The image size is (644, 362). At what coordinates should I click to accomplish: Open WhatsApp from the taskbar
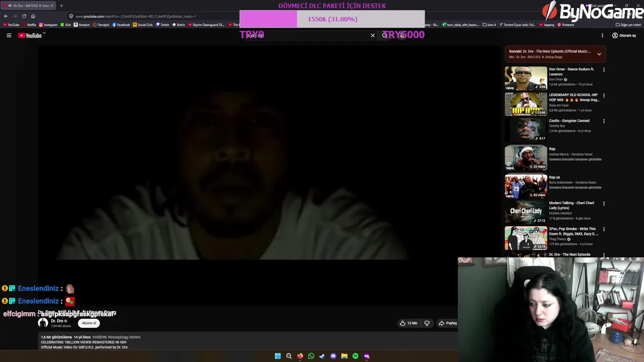point(311,356)
